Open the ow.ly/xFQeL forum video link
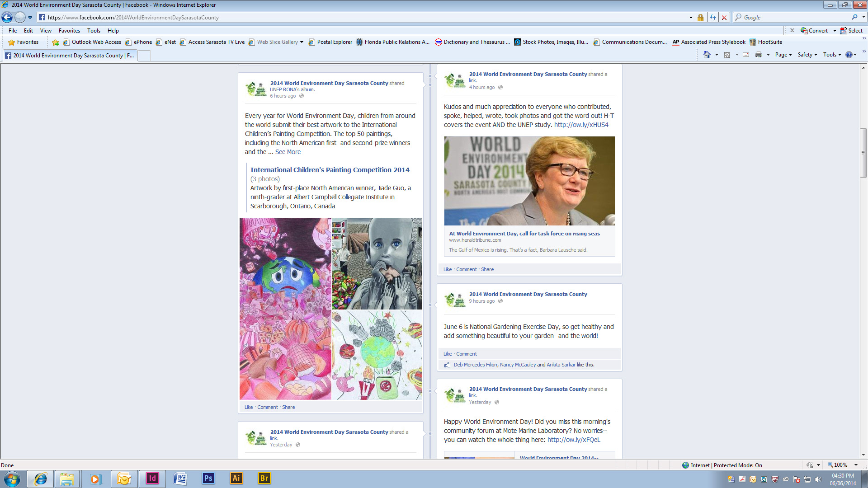 tap(574, 440)
